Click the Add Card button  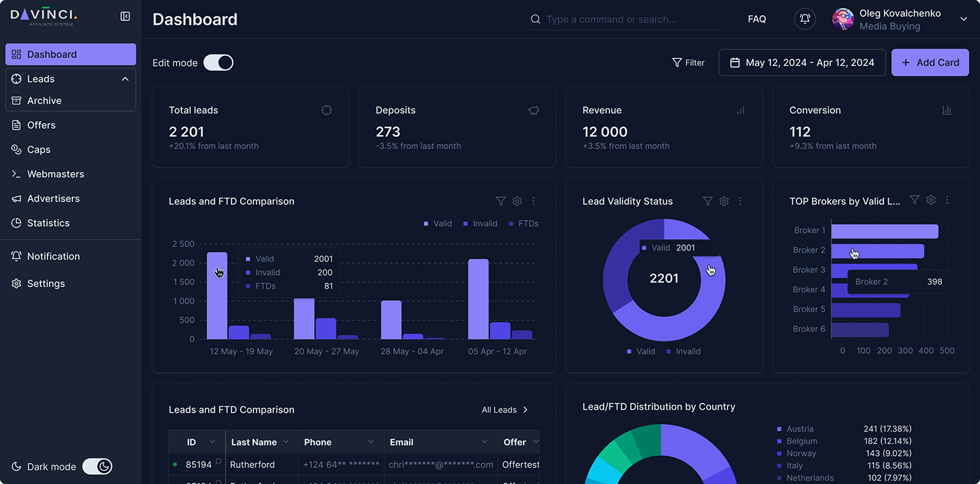coord(930,62)
